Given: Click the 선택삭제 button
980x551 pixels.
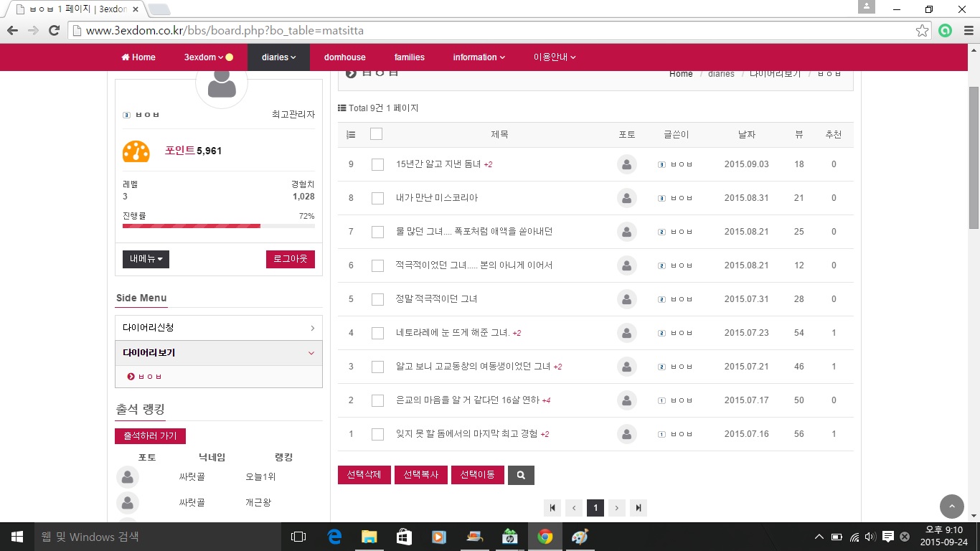Looking at the screenshot, I should [x=364, y=475].
